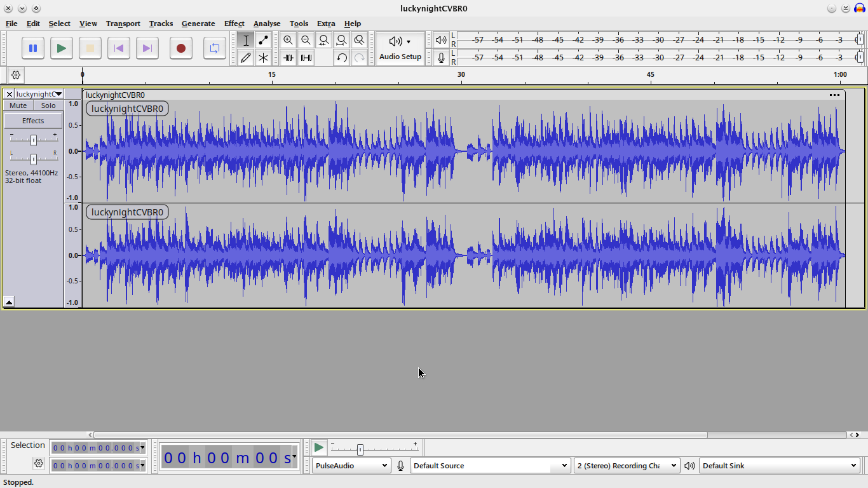The image size is (868, 488).
Task: Open the PulseAudio host dropdown
Action: (351, 466)
